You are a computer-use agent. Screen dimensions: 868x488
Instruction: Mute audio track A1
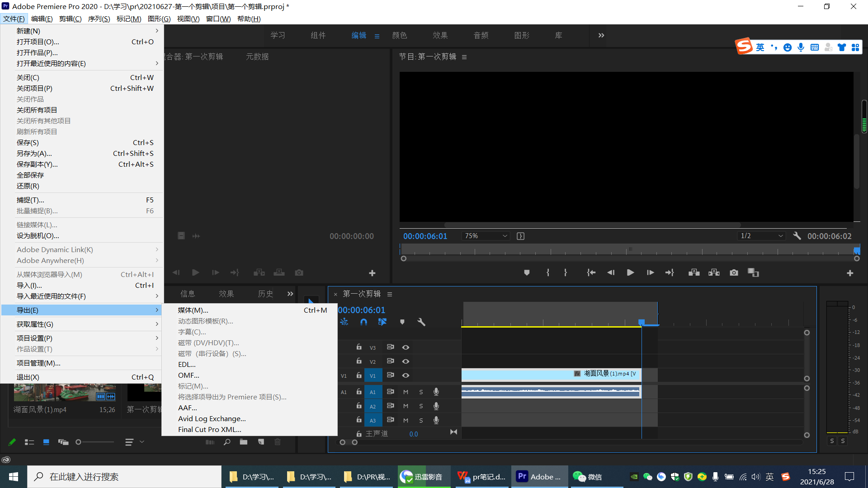(x=406, y=392)
